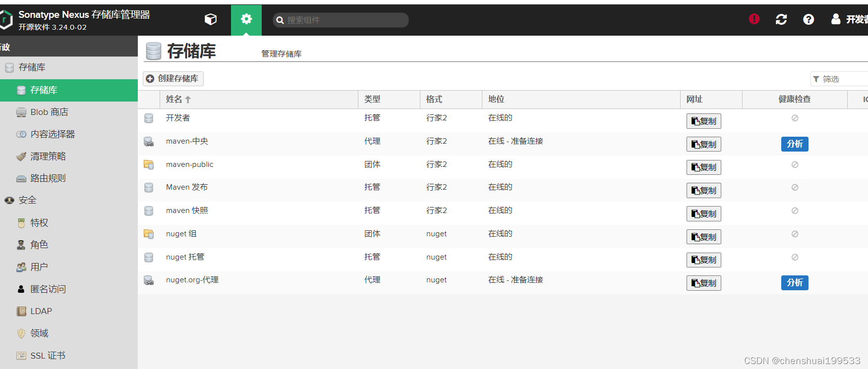
Task: Copy URL of maven-public repository
Action: (704, 167)
